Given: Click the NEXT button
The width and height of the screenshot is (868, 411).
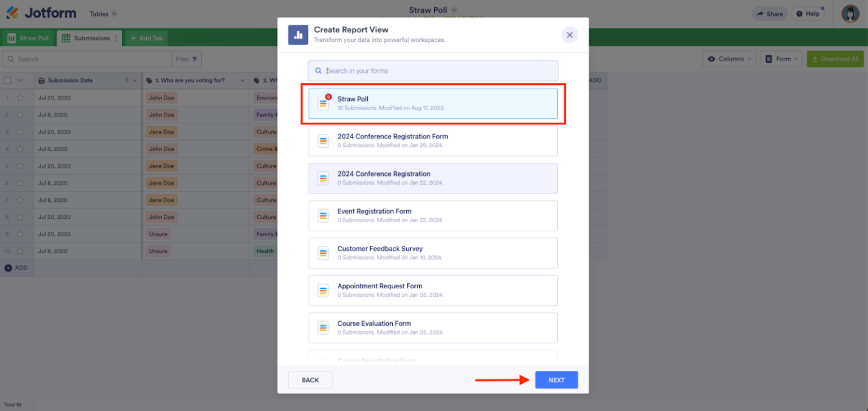Looking at the screenshot, I should (x=556, y=379).
